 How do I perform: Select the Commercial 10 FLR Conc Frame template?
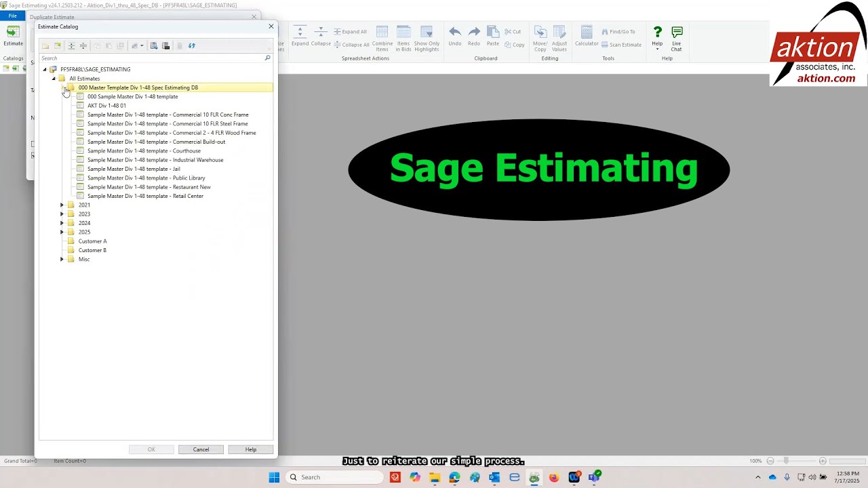tap(167, 115)
